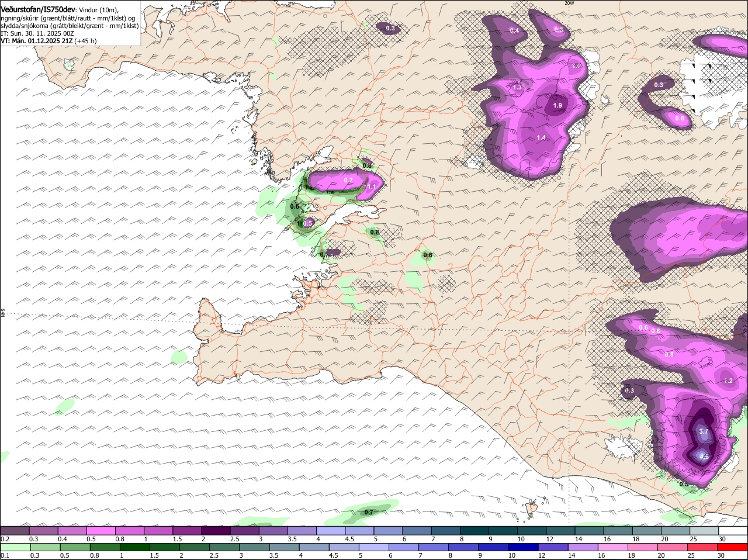The image size is (748, 560).
Task: Click the 1.4 snowfall value on the map
Action: [541, 137]
